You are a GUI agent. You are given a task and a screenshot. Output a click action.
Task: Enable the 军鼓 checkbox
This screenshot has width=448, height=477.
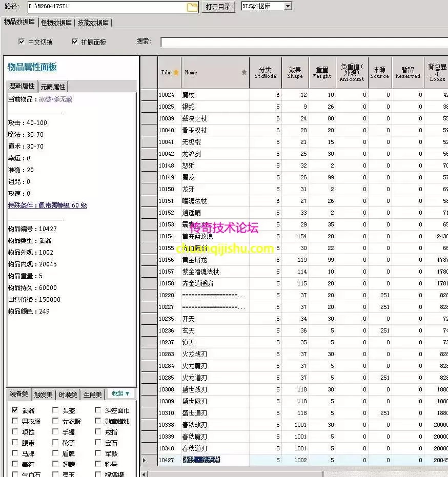[x=98, y=453]
